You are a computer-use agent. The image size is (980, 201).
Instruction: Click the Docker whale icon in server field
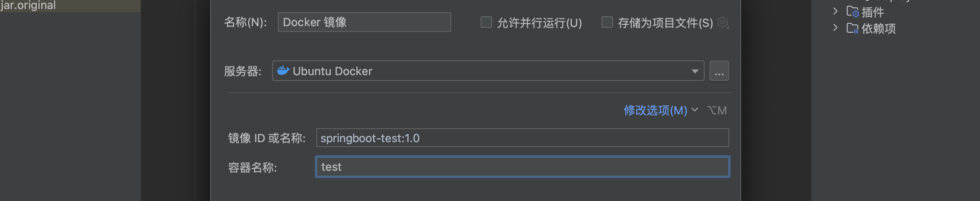click(283, 71)
